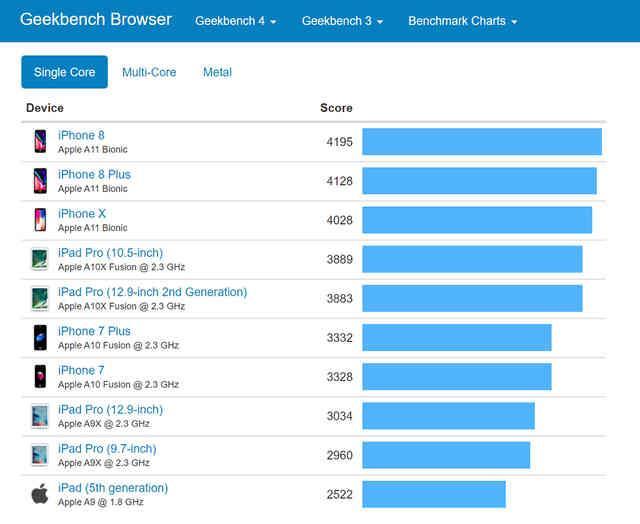Click the iPhone X thumbnail icon

coord(40,220)
